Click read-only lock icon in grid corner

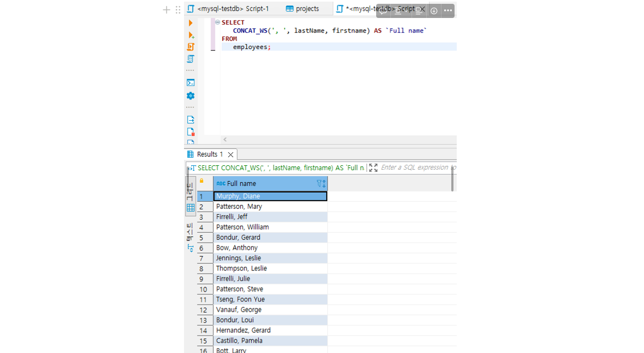pyautogui.click(x=201, y=181)
